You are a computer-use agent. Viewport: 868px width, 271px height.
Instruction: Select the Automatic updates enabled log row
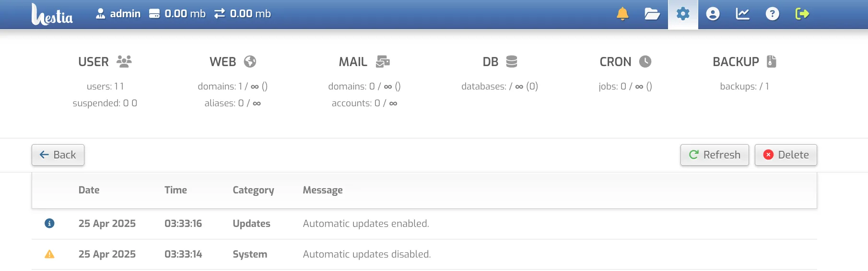pos(424,224)
